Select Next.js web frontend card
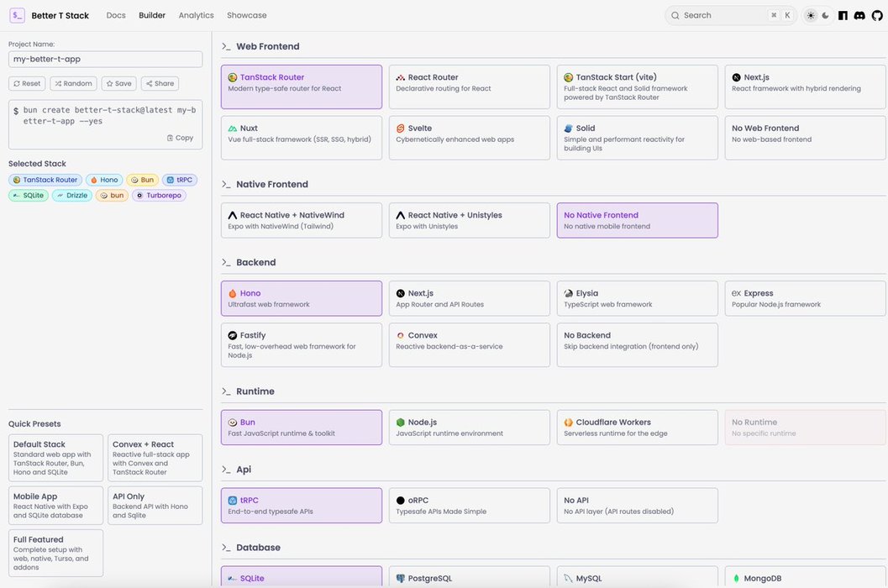Image resolution: width=888 pixels, height=588 pixels. (x=805, y=87)
